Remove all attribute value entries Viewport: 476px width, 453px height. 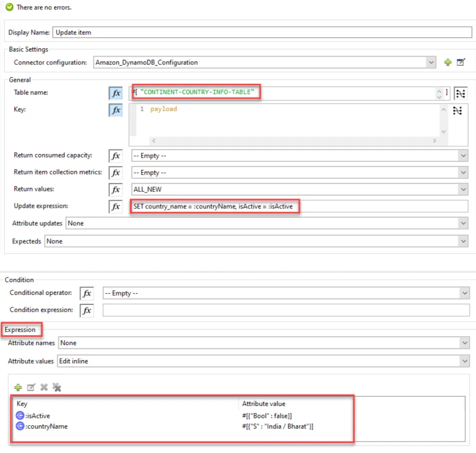(x=57, y=388)
